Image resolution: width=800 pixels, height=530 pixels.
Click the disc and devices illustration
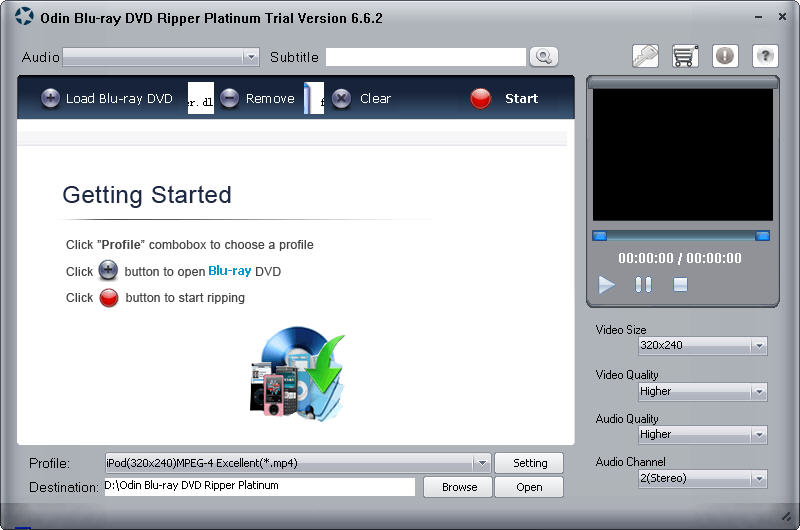tap(297, 373)
